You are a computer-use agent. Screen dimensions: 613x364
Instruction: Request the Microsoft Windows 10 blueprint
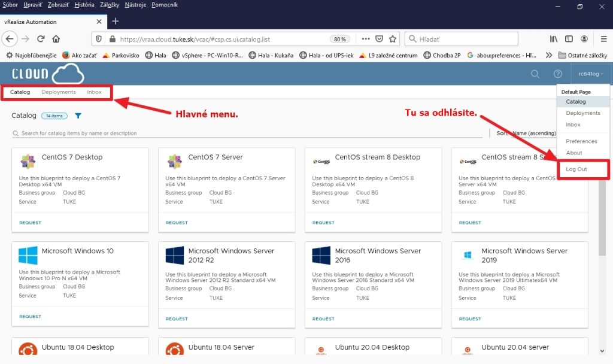(30, 316)
